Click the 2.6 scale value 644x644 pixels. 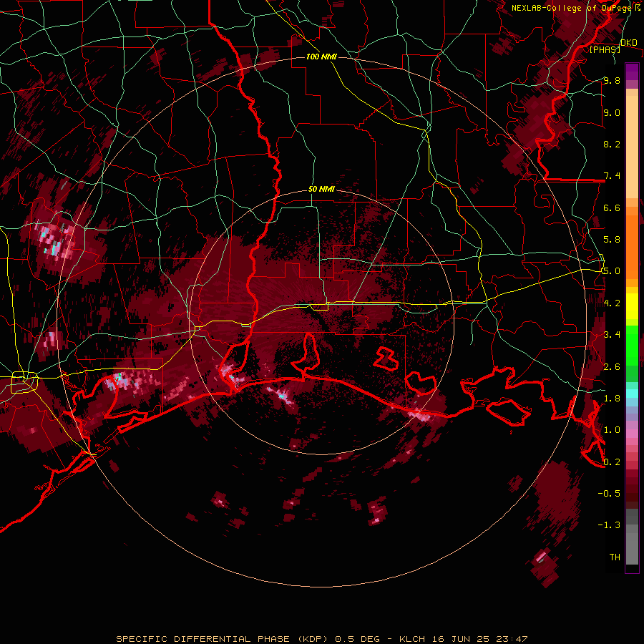612,367
